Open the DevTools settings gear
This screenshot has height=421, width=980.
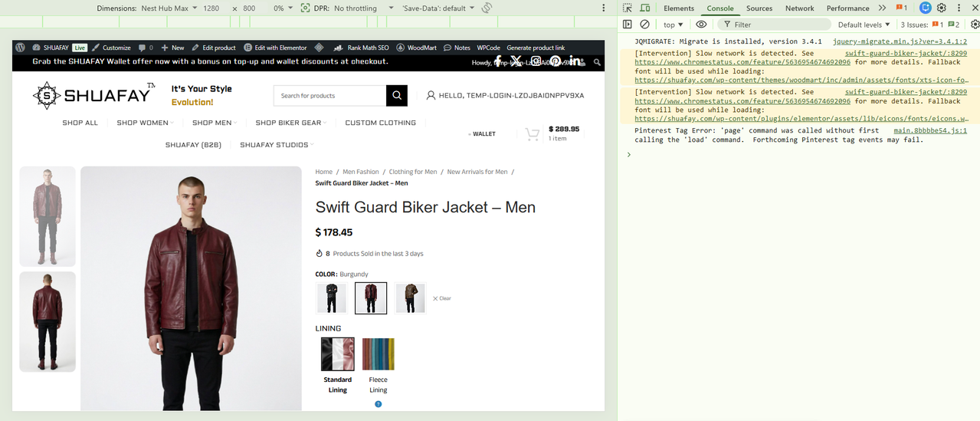click(942, 8)
